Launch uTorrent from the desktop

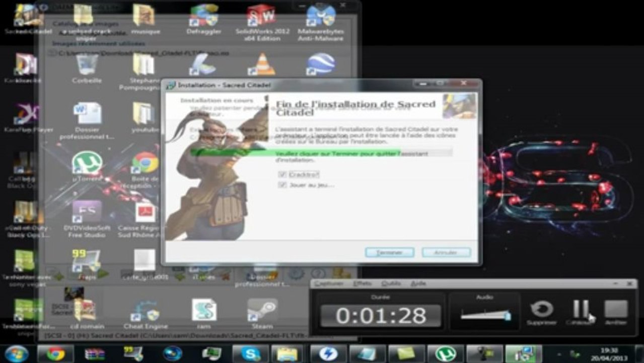click(x=87, y=166)
